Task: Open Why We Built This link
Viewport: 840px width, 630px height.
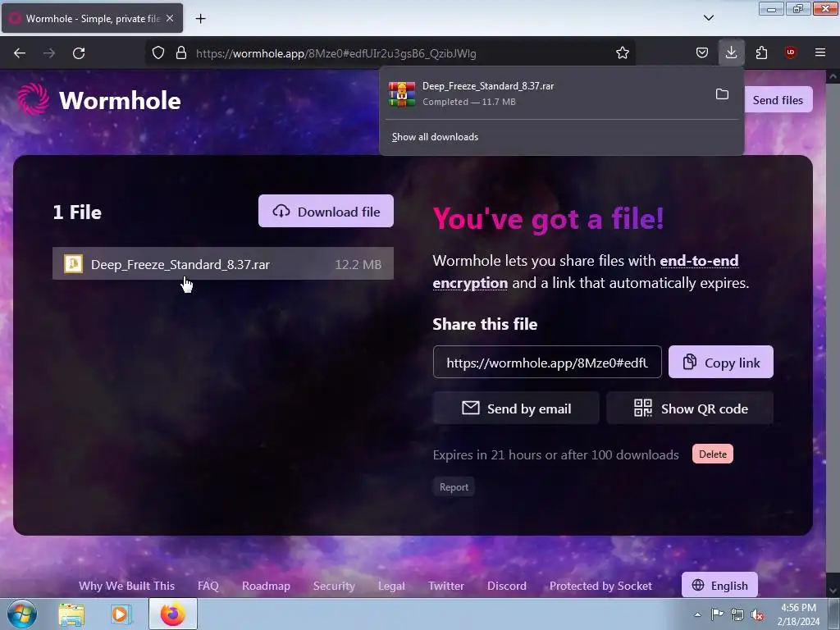Action: point(126,586)
